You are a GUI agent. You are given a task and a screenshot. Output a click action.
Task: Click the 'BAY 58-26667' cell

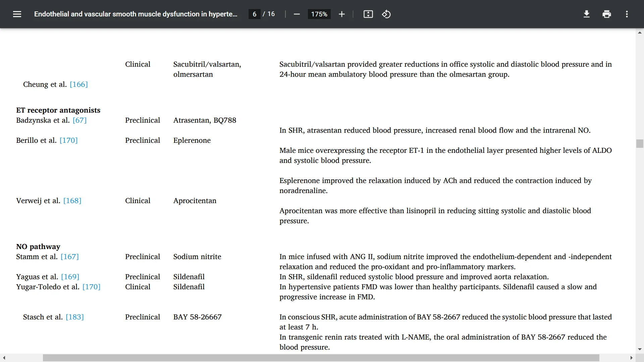coord(197,317)
